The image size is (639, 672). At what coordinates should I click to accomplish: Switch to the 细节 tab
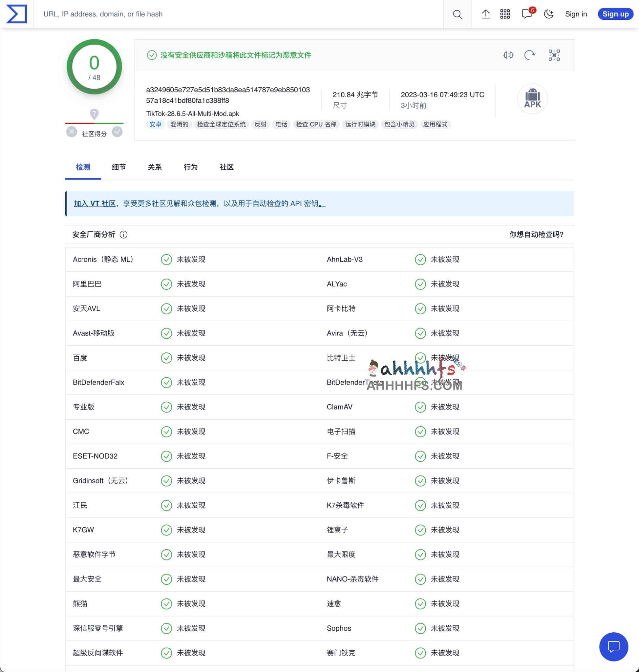[118, 167]
